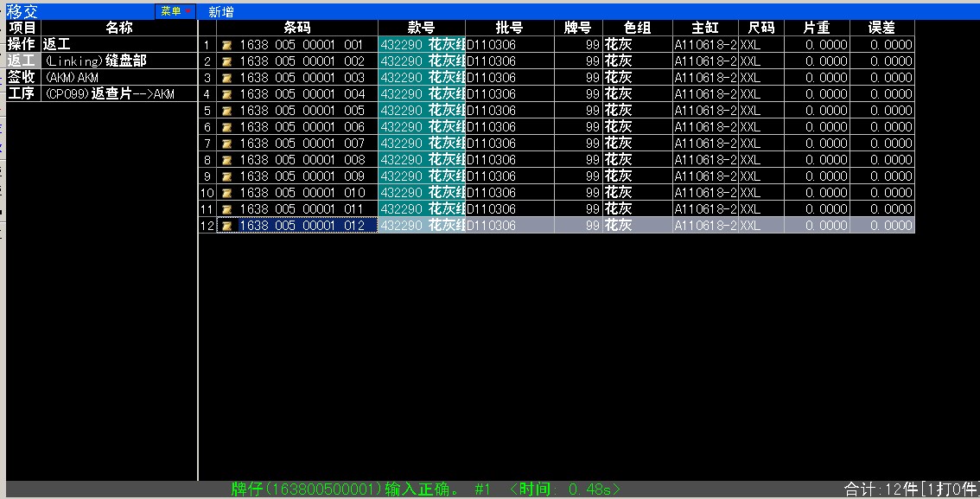Click the barcode icon in row 3
980x499 pixels.
point(227,78)
